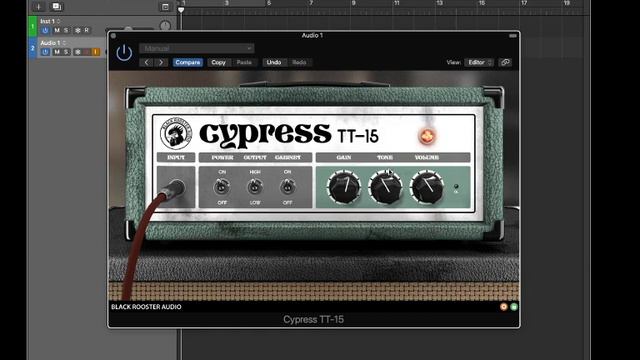Mute the Audio 1 track
The width and height of the screenshot is (640, 360).
click(x=57, y=52)
